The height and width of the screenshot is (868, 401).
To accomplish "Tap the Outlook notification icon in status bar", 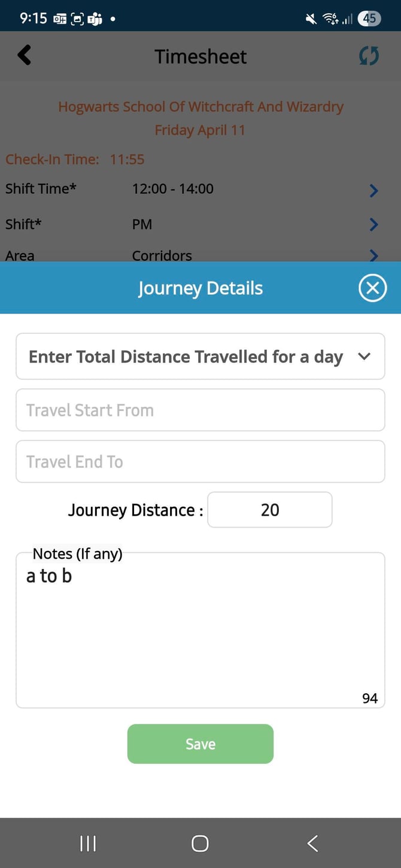I will [60, 19].
